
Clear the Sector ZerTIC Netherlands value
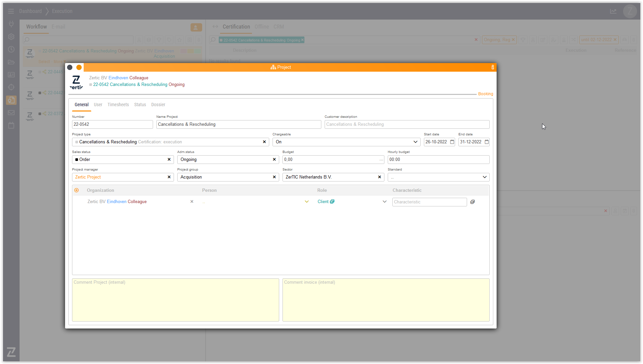[x=379, y=177]
